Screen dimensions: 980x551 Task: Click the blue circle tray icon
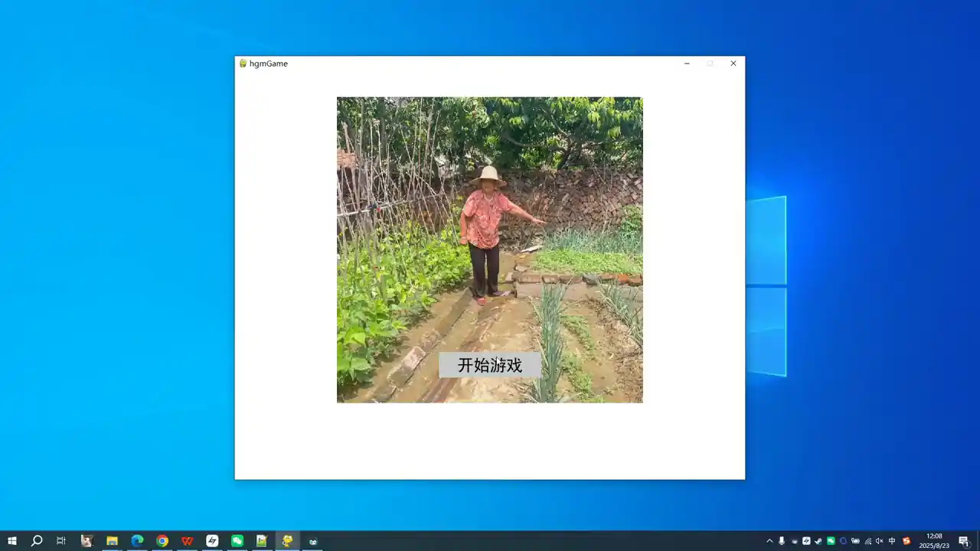(x=843, y=541)
